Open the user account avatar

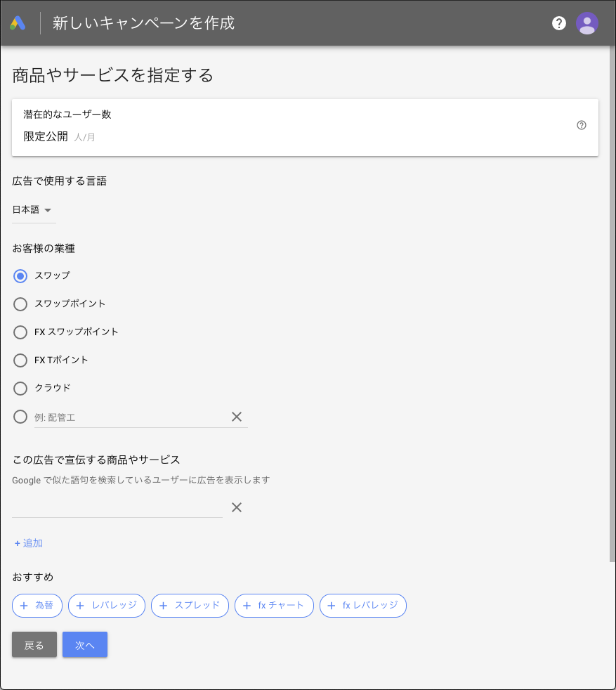(x=587, y=23)
